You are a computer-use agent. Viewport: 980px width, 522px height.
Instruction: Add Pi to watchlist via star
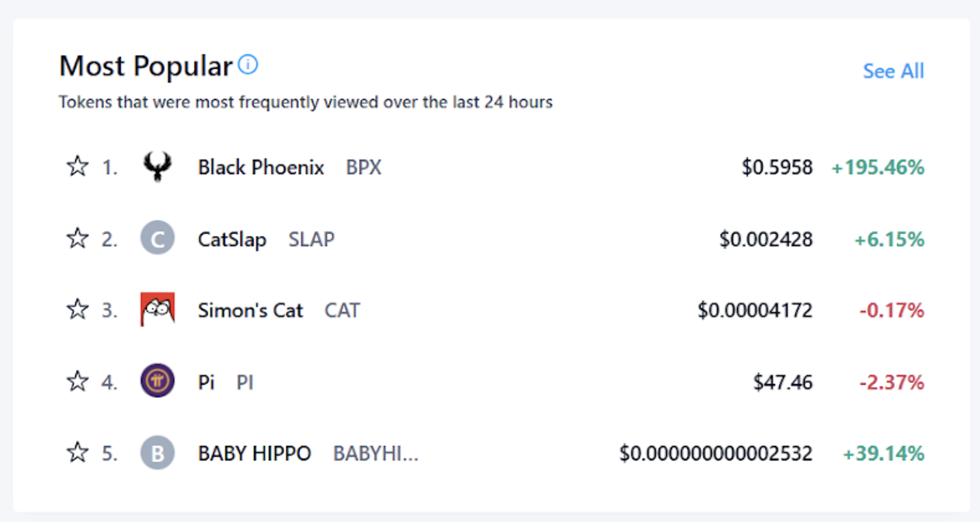point(77,381)
